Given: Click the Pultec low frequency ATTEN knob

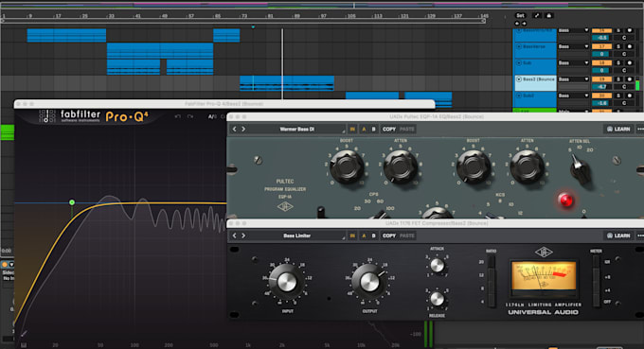Looking at the screenshot, I should [401, 166].
